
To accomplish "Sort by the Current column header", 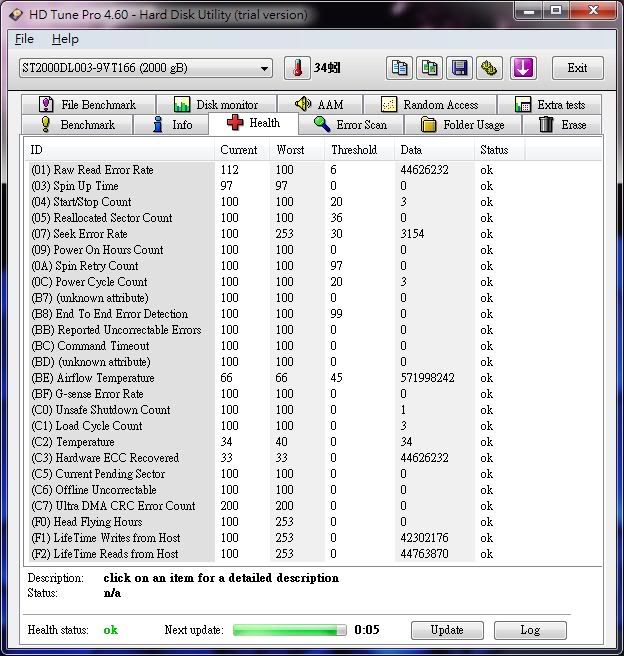I will click(x=241, y=150).
